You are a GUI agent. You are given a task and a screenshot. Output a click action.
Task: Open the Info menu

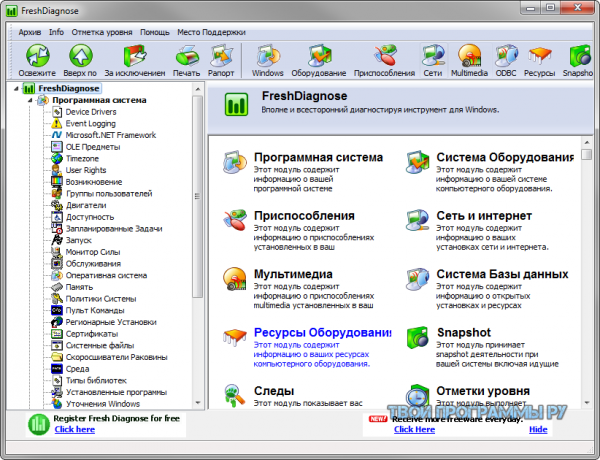(x=56, y=32)
